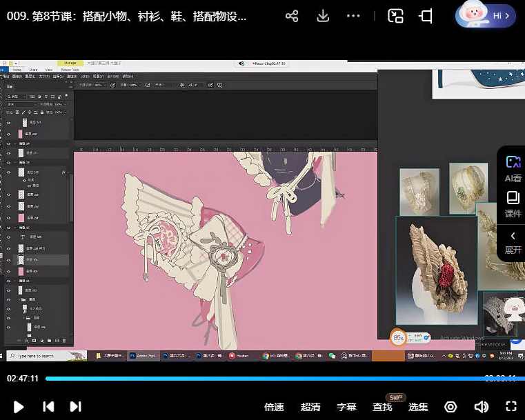Open the 倍速 playback speed menu
Image resolution: width=525 pixels, height=420 pixels.
(x=275, y=407)
